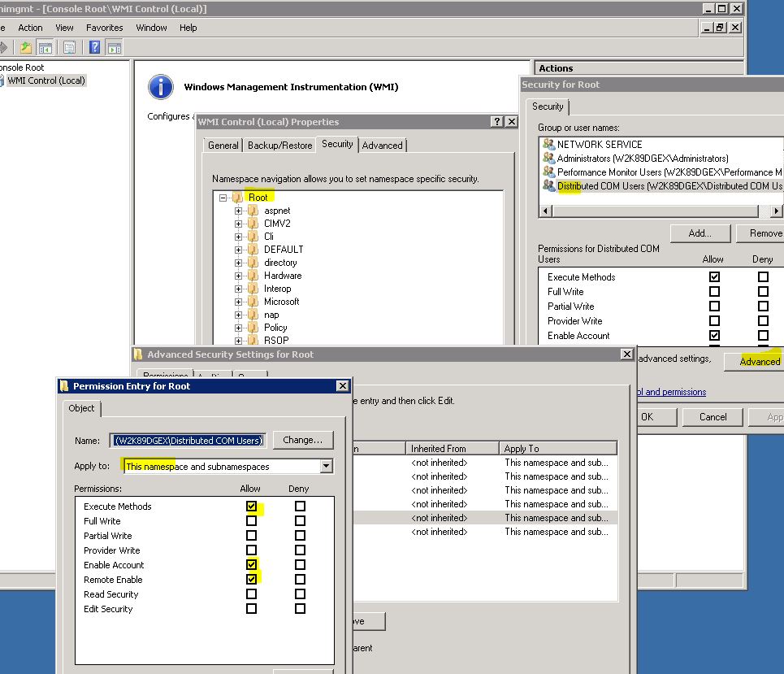Click user list horizontal scrollbar right arrow
This screenshot has height=674, width=784.
pos(776,211)
